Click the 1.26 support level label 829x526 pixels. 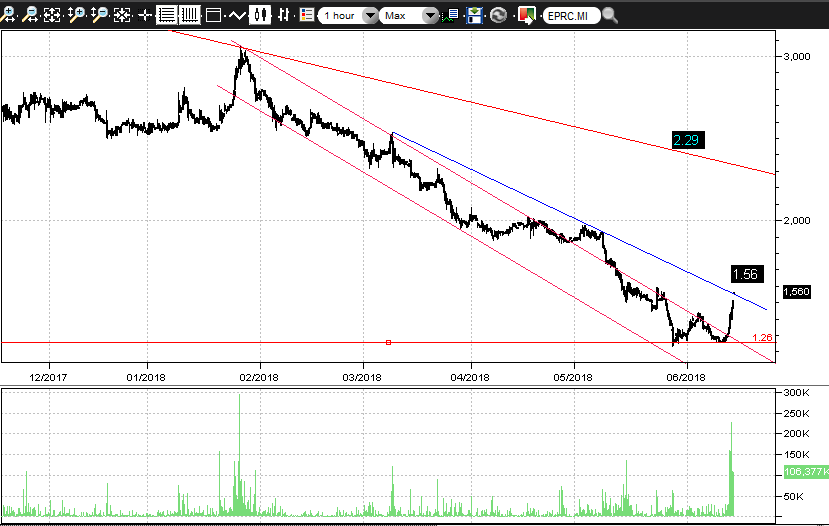[762, 337]
